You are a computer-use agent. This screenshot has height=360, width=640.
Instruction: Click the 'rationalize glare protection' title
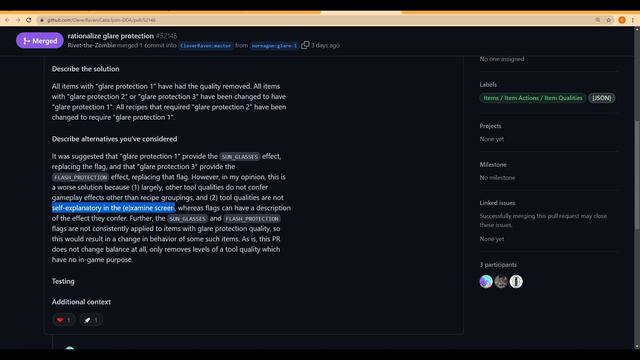coord(111,36)
